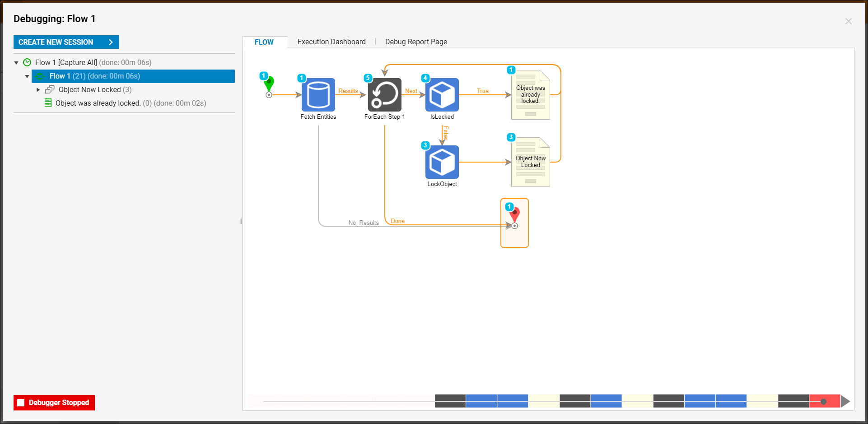Screen dimensions: 868x424
Task: Open the 'Object was already locked.' document step
Action: point(531,95)
